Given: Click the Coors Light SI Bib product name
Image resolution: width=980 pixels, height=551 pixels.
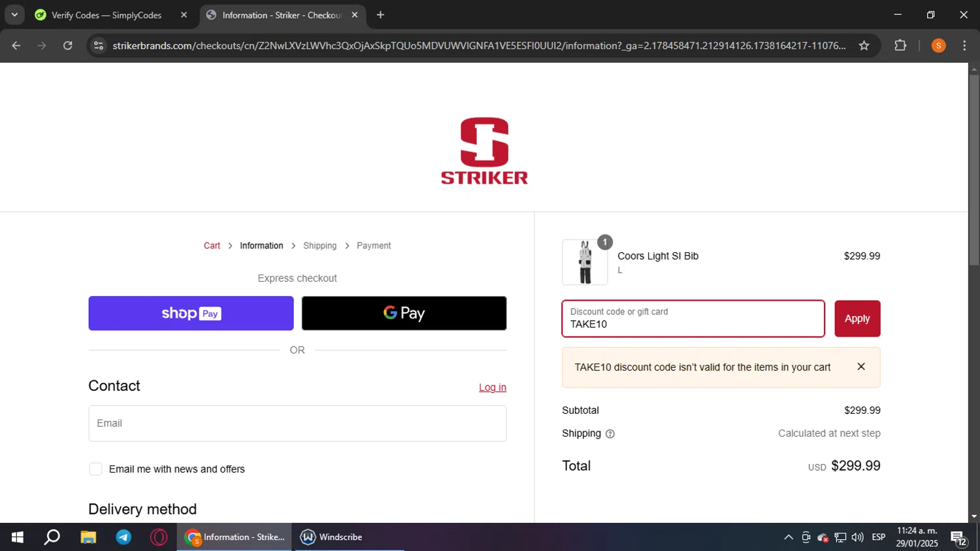Looking at the screenshot, I should coord(658,256).
